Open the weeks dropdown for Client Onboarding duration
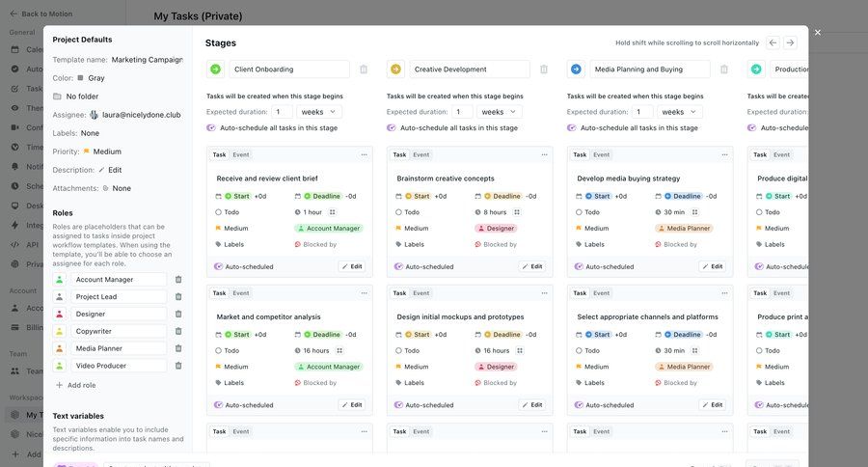The width and height of the screenshot is (868, 467). [319, 112]
